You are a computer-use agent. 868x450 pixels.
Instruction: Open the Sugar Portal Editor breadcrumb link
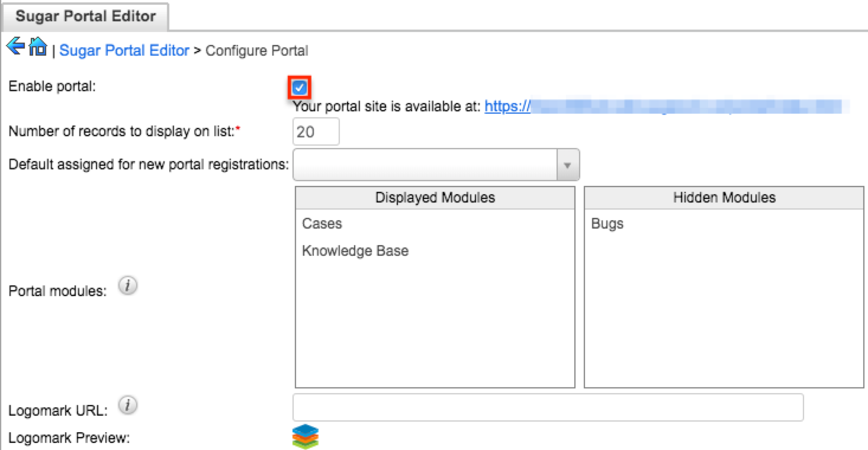click(x=124, y=51)
